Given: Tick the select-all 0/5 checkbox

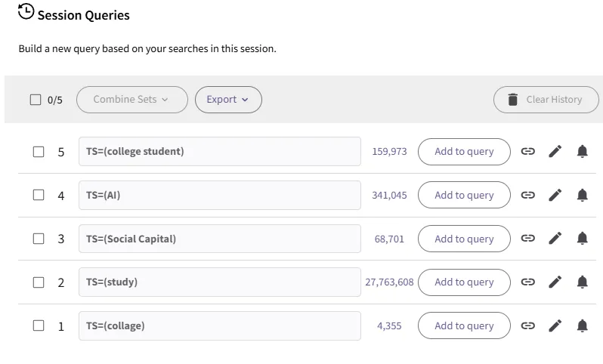Looking at the screenshot, I should coord(36,100).
